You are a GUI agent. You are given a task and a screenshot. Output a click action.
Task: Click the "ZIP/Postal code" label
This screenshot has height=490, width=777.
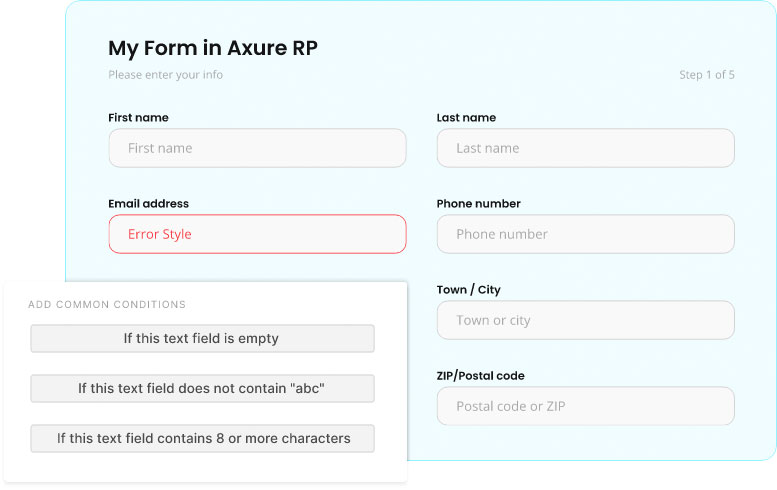click(x=480, y=376)
